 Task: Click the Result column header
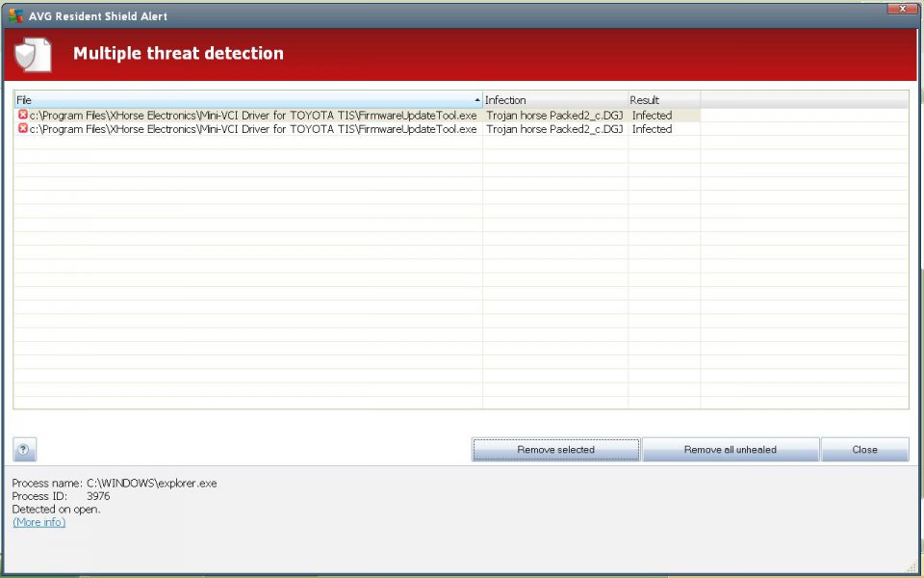(x=664, y=99)
